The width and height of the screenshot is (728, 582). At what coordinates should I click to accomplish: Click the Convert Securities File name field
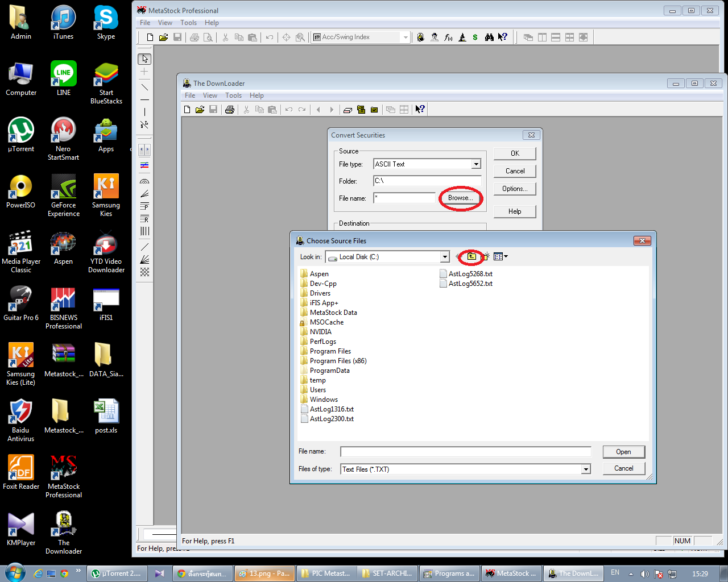tap(404, 198)
